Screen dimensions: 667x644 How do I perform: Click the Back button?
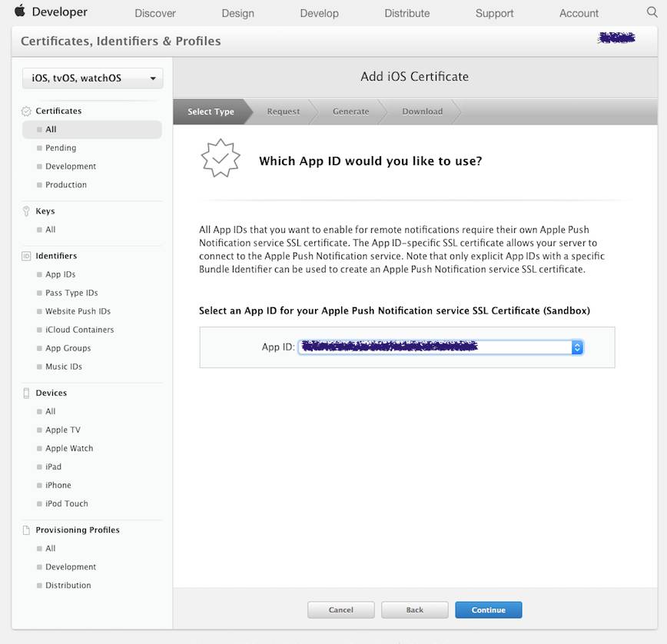(415, 610)
